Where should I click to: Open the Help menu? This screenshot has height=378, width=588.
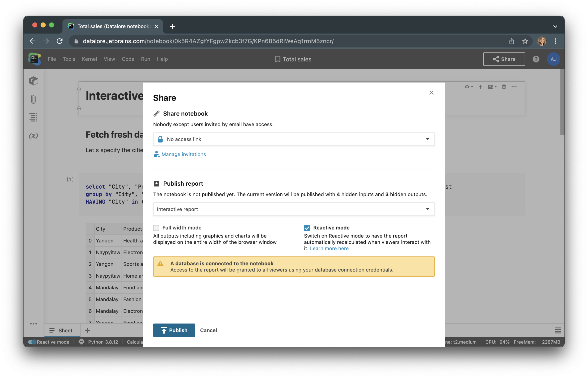click(x=162, y=59)
